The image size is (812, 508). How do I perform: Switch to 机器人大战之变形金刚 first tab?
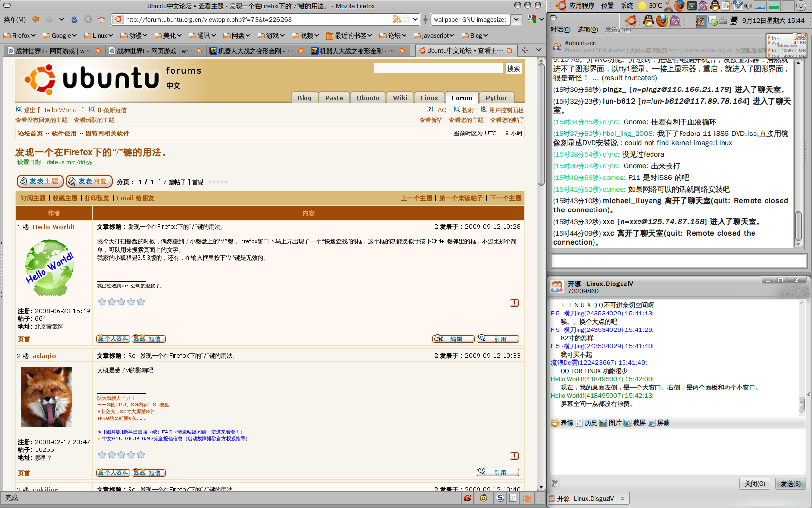pos(257,51)
